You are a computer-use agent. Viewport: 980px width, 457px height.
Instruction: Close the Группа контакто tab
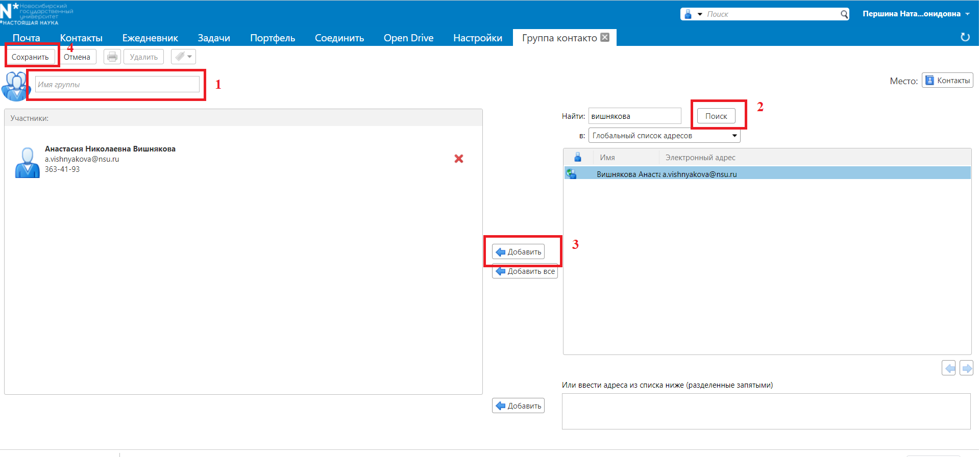click(x=605, y=37)
